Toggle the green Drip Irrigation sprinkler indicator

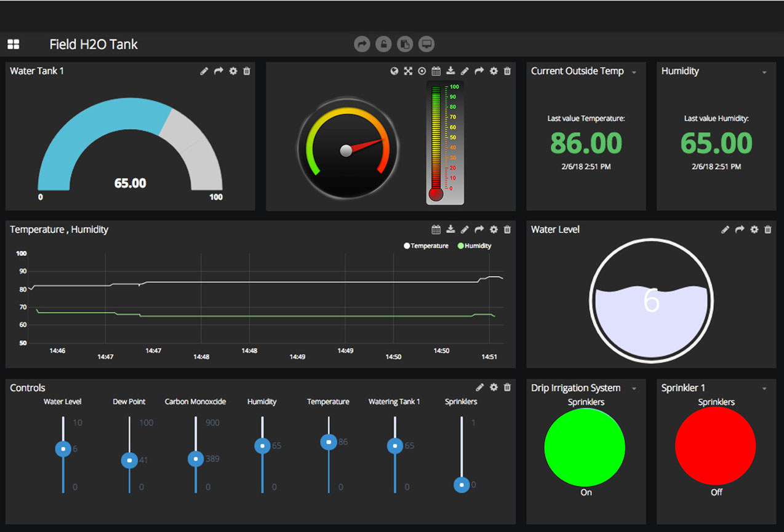(x=585, y=447)
